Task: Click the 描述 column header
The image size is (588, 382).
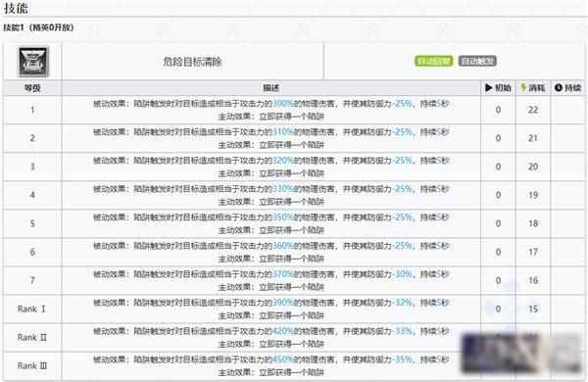Action: tap(271, 88)
